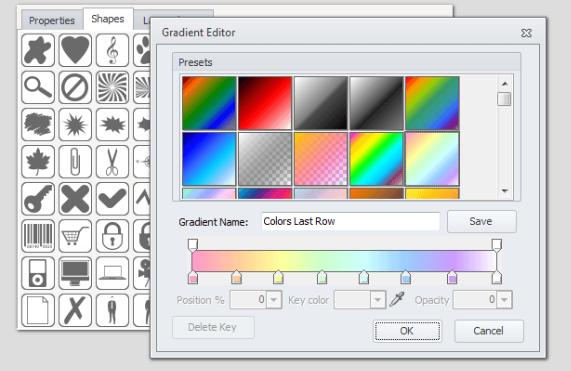This screenshot has height=371, width=571.
Task: Click the Gradient Name text field
Action: tap(350, 221)
